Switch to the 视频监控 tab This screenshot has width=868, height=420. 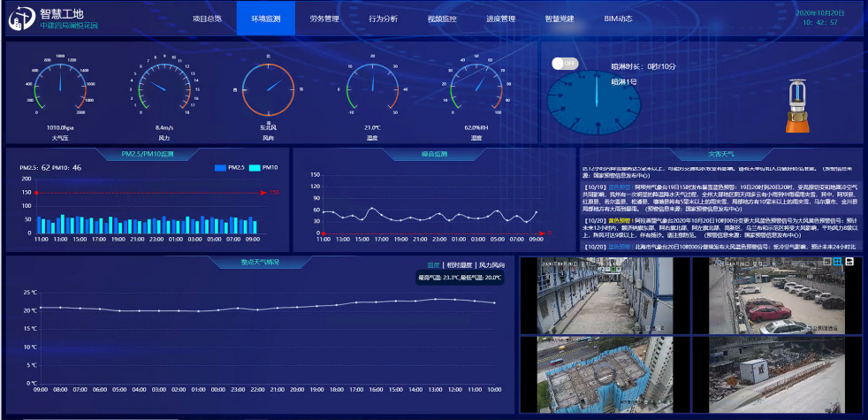pyautogui.click(x=442, y=18)
